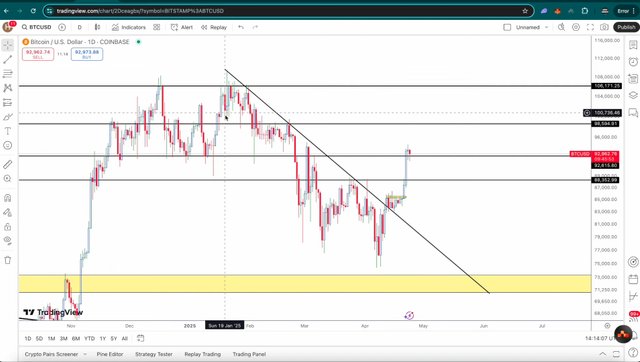Select the YTD date range
This screenshot has width=640, height=362.
pyautogui.click(x=89, y=338)
